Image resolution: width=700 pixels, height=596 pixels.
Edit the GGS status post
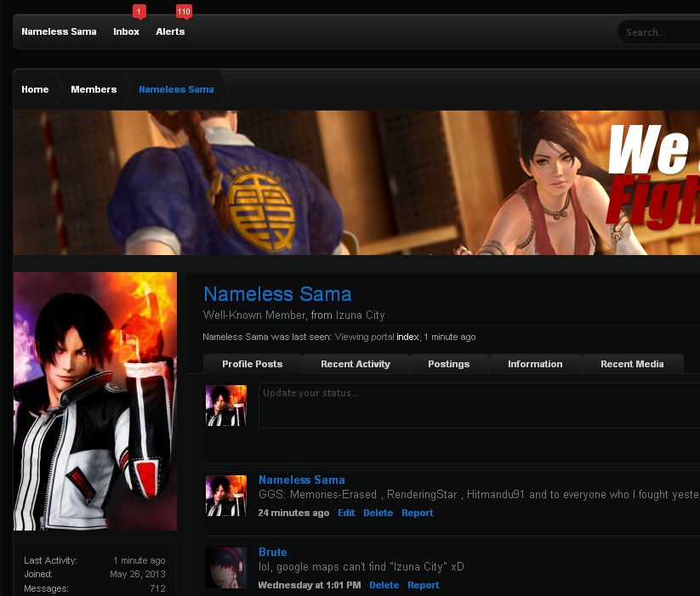pos(346,513)
